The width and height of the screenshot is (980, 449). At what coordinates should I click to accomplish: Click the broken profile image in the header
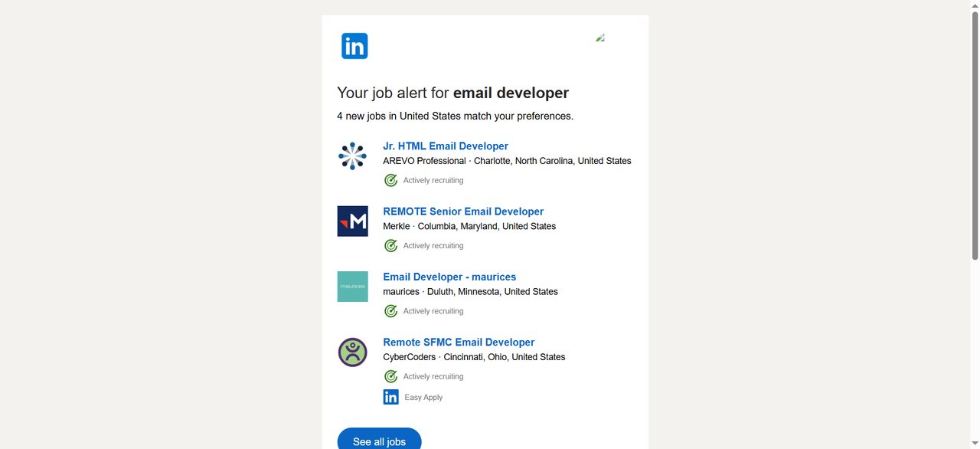(x=600, y=38)
